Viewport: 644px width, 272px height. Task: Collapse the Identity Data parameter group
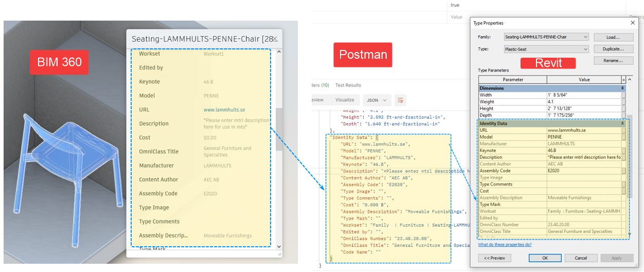tap(623, 124)
